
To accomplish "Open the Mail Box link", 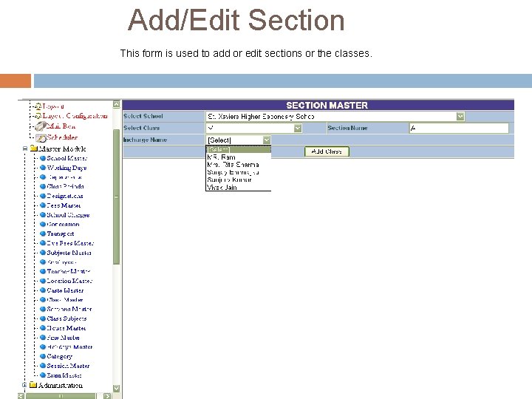I will pyautogui.click(x=61, y=126).
